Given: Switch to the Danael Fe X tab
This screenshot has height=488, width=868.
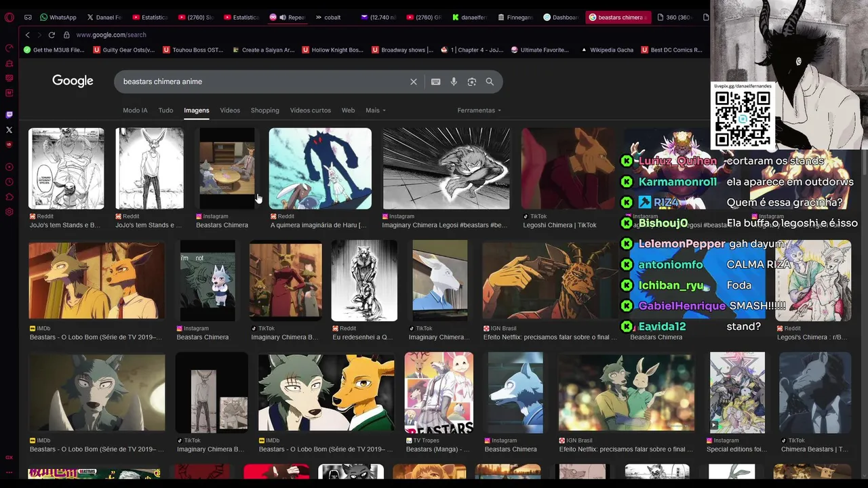Looking at the screenshot, I should (104, 17).
